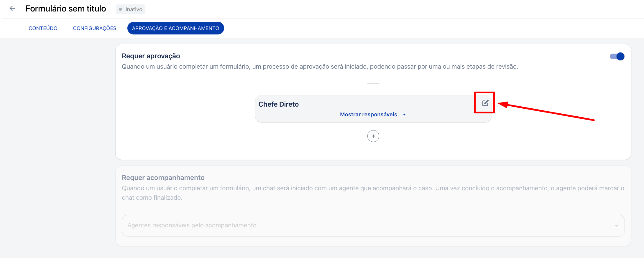Screen dimensions: 644x258
Task: Open Agentes responsáveis pelo acompanhamento dropdown
Action: coord(373,225)
